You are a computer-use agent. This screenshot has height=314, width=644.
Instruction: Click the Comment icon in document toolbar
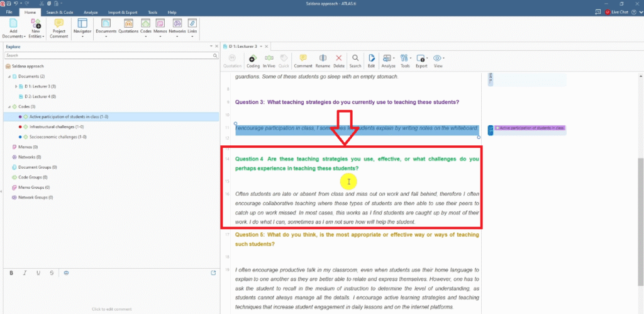303,60
